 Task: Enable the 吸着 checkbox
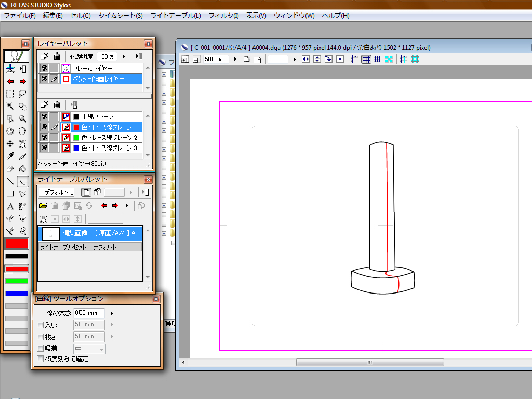(x=40, y=349)
